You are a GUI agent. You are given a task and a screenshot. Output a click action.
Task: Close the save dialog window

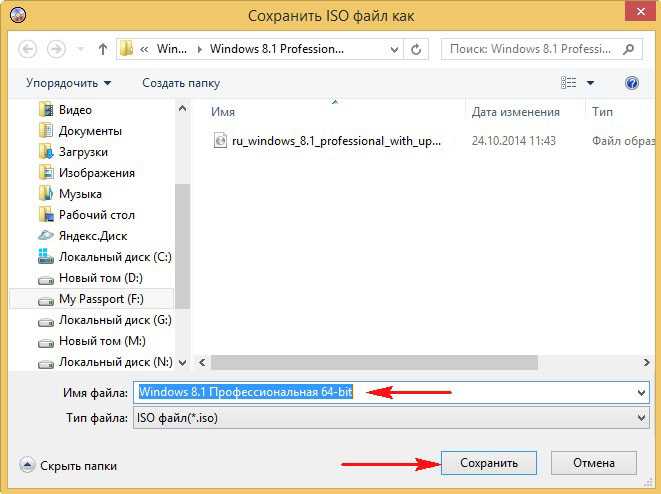click(x=640, y=11)
